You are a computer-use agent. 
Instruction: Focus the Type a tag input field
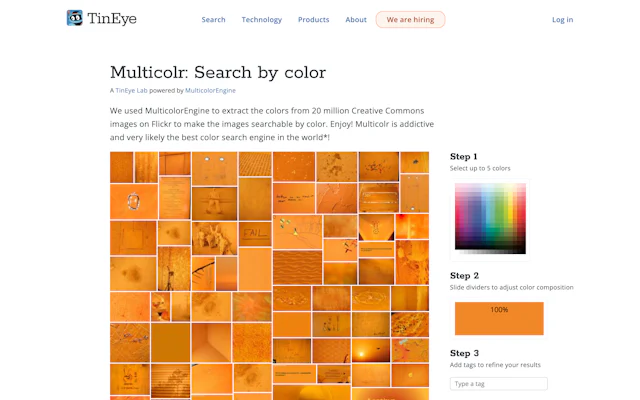click(499, 384)
